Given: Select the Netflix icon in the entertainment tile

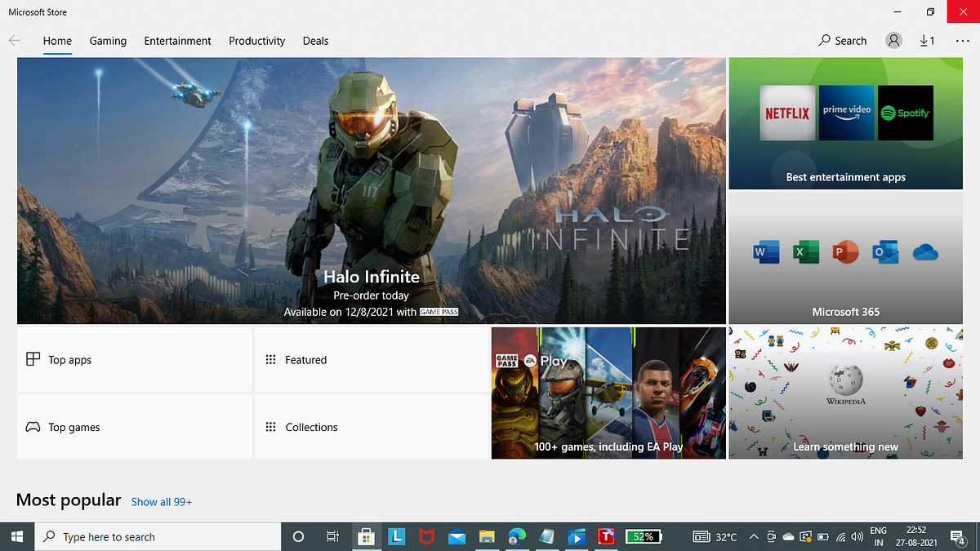Looking at the screenshot, I should click(x=786, y=113).
